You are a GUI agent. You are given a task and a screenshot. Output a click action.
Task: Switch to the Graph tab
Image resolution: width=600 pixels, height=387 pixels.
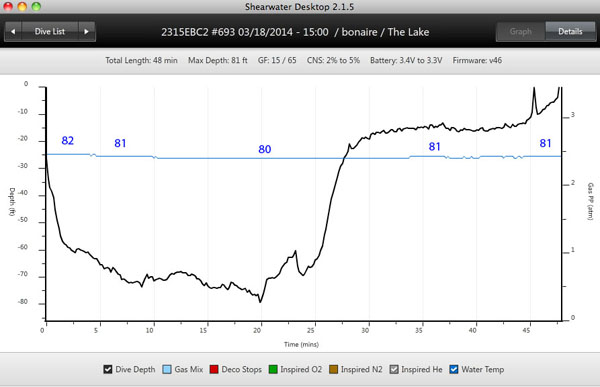(520, 31)
